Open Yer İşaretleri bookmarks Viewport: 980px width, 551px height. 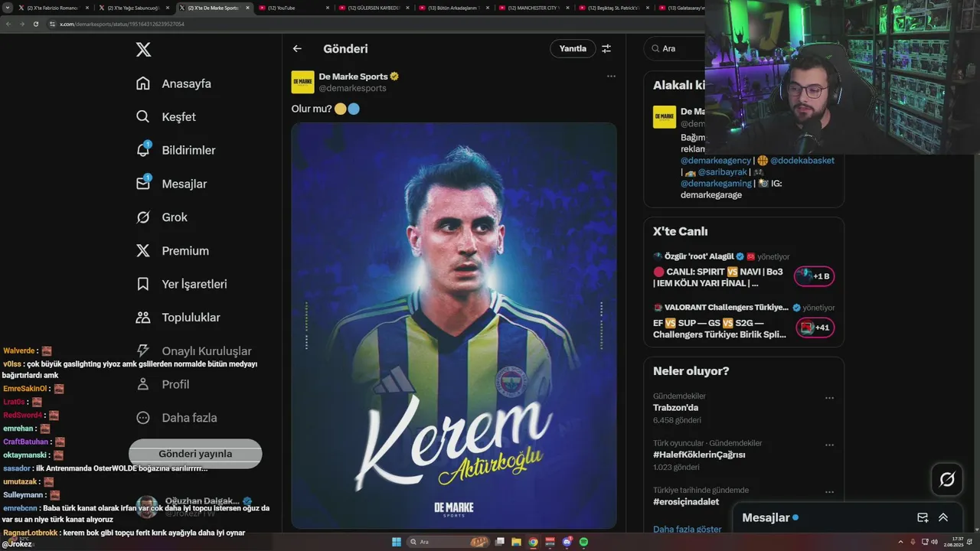181,284
